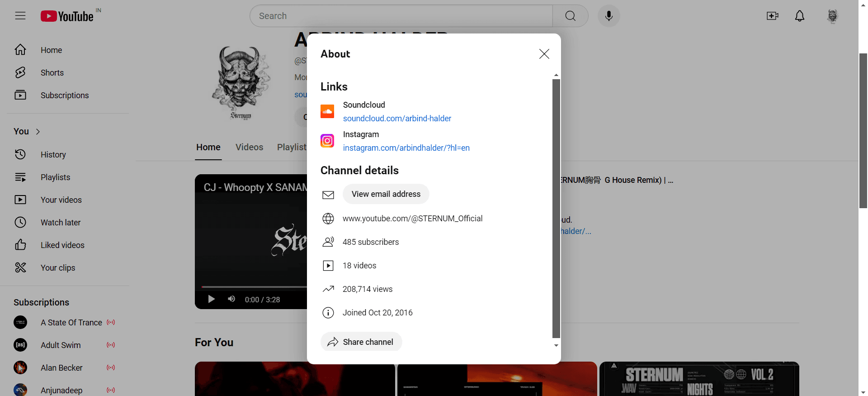This screenshot has width=868, height=396.
Task: Open Anjunadeep subscription
Action: pyautogui.click(x=68, y=390)
